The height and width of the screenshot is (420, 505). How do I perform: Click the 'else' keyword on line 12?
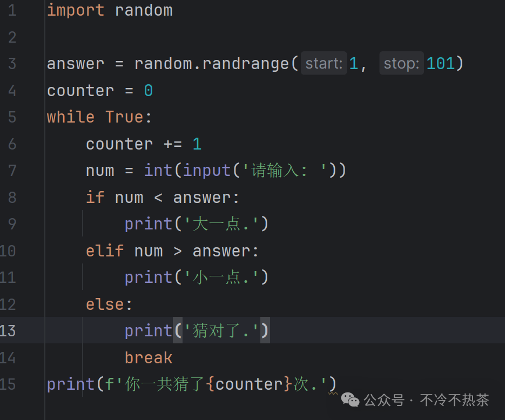point(105,304)
